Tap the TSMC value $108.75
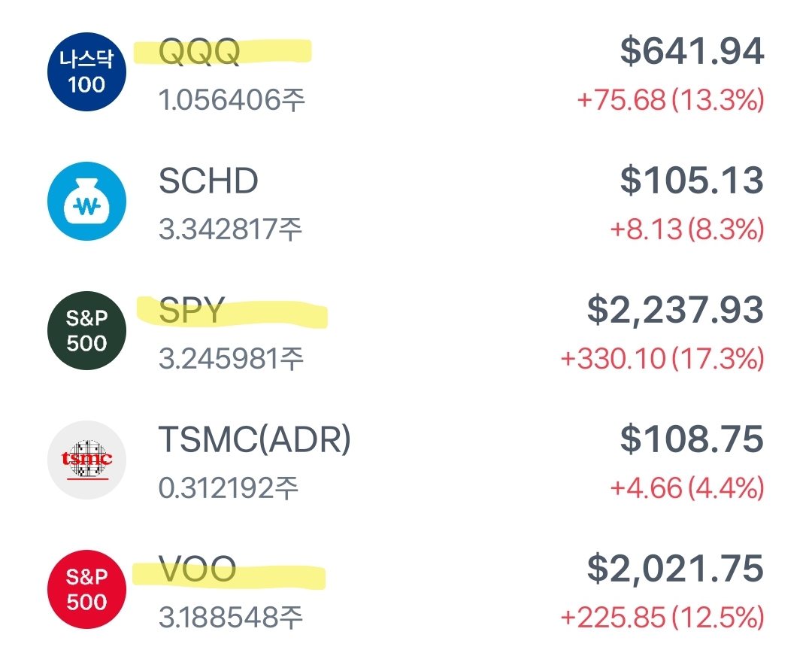This screenshot has height=659, width=812. (x=692, y=439)
